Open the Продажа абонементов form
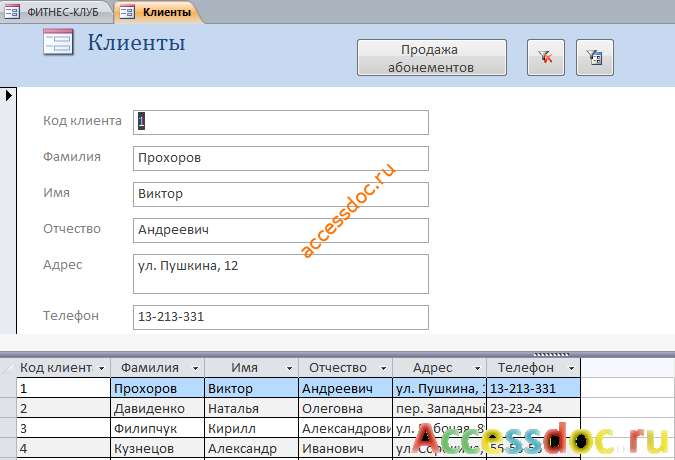This screenshot has height=460, width=675. [432, 58]
